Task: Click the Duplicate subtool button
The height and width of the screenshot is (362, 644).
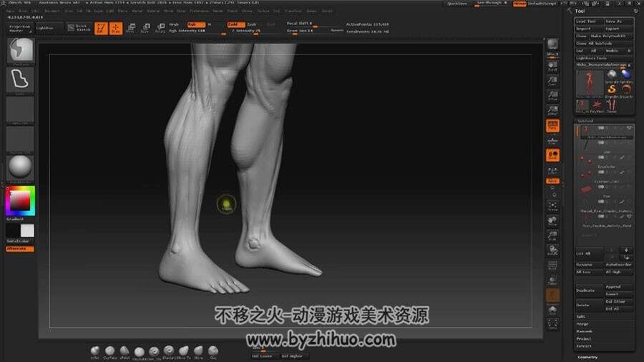Action: click(589, 290)
